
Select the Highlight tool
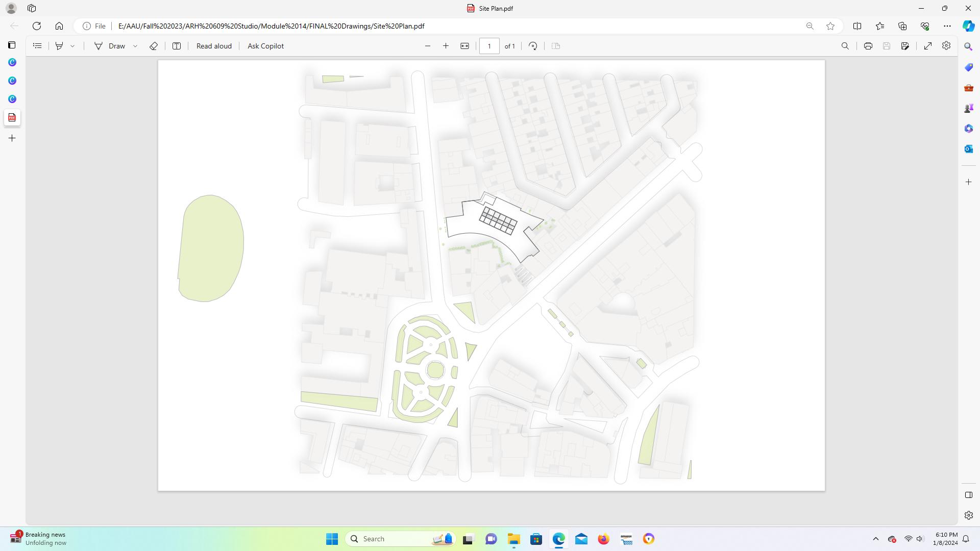[x=59, y=46]
